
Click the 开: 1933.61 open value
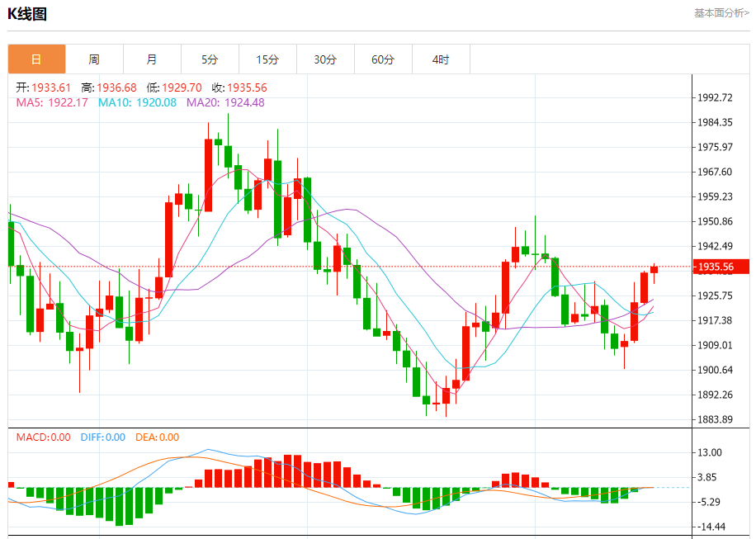click(44, 87)
